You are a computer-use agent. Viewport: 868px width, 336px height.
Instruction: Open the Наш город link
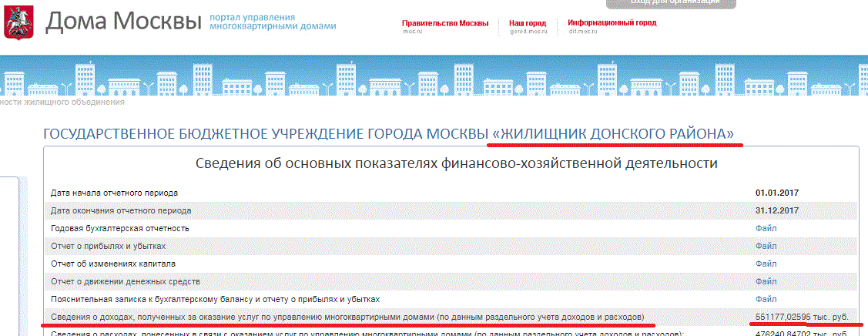528,23
